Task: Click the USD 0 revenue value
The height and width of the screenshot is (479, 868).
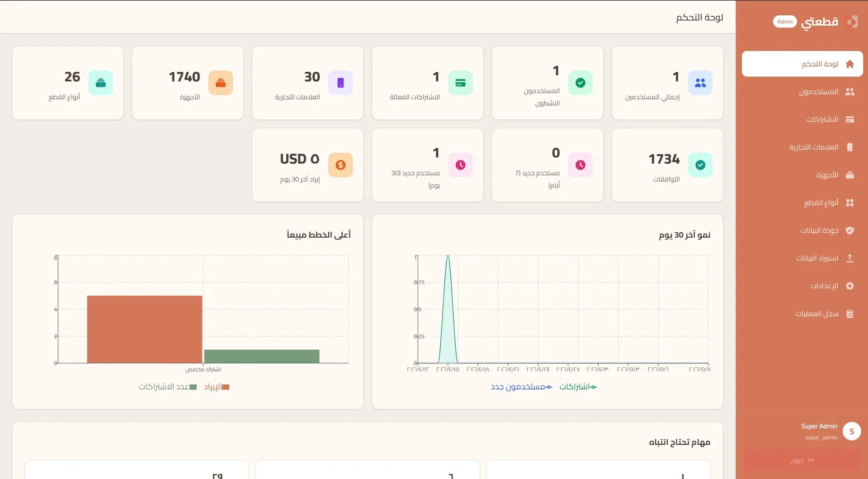Action: click(300, 159)
